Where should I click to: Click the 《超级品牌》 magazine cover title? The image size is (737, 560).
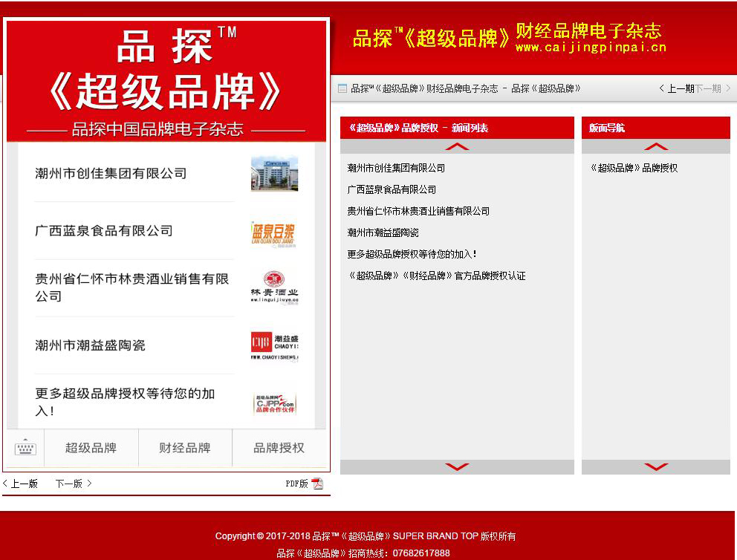tap(165, 91)
